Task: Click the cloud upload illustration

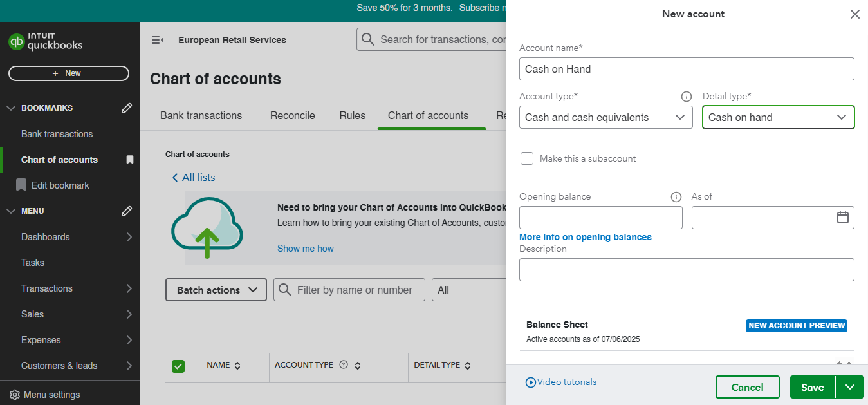Action: click(x=207, y=228)
